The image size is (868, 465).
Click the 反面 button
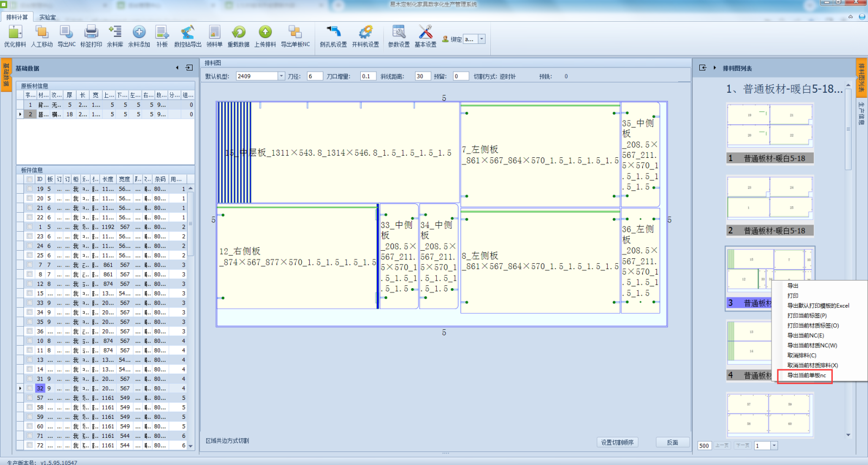(x=672, y=442)
